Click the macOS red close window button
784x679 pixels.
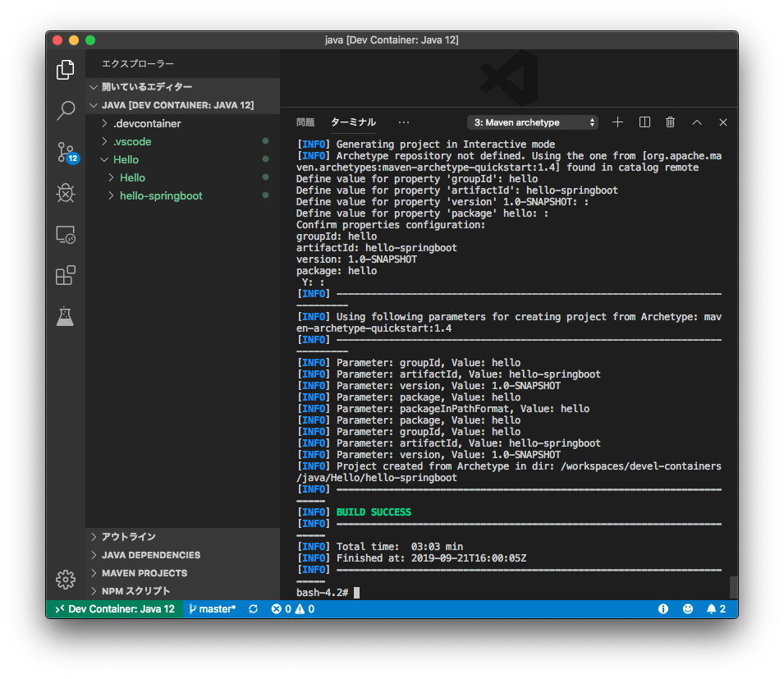(57, 40)
